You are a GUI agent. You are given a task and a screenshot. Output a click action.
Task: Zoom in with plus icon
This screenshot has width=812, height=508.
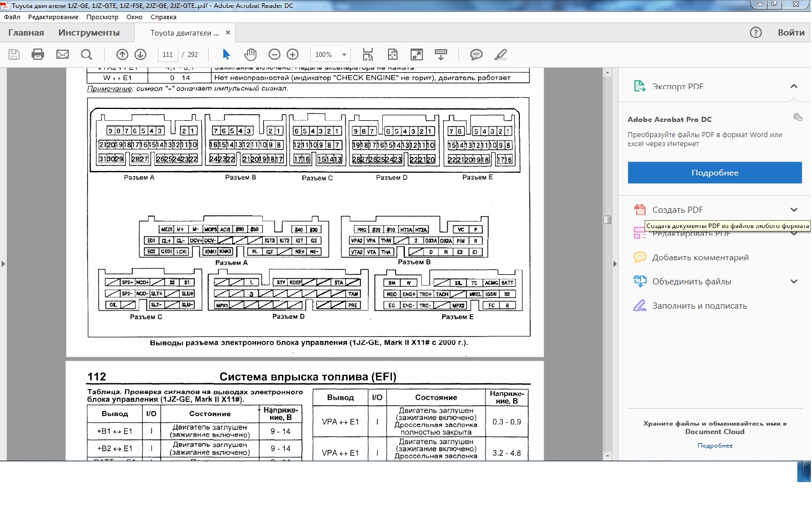click(x=293, y=55)
